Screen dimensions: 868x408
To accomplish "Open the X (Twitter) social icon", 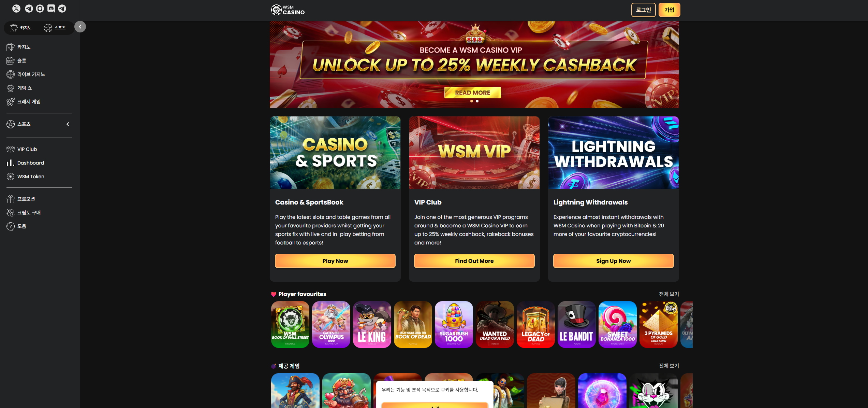I will (16, 9).
